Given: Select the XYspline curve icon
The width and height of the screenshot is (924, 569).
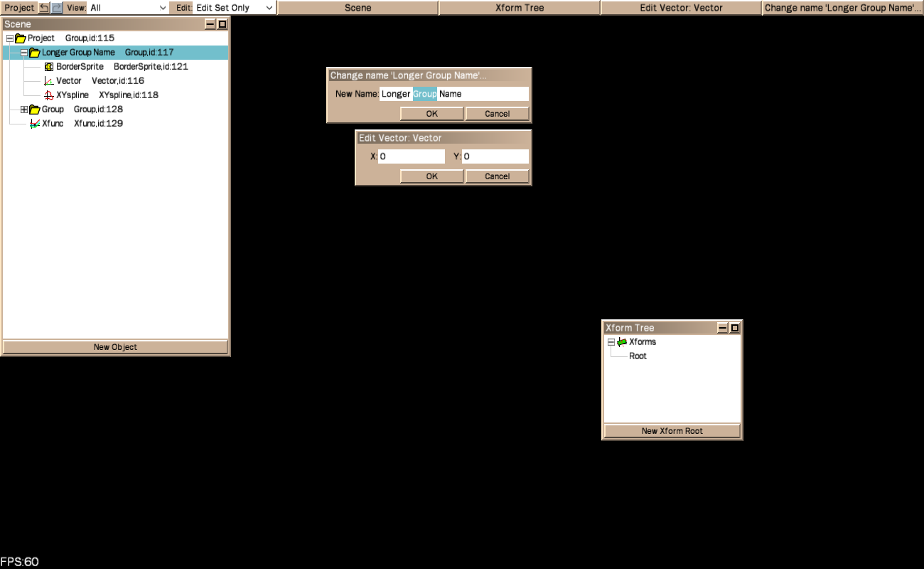Looking at the screenshot, I should [x=48, y=95].
